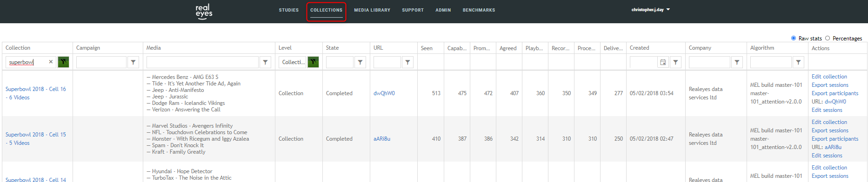Click the Realeyes logo
This screenshot has height=182, width=868.
[x=204, y=11]
